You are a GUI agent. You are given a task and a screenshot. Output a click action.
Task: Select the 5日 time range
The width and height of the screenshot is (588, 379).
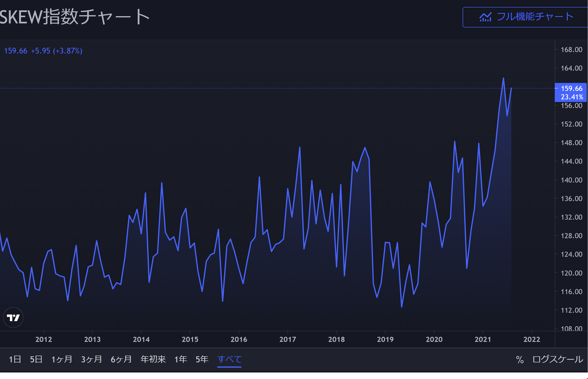[36, 359]
